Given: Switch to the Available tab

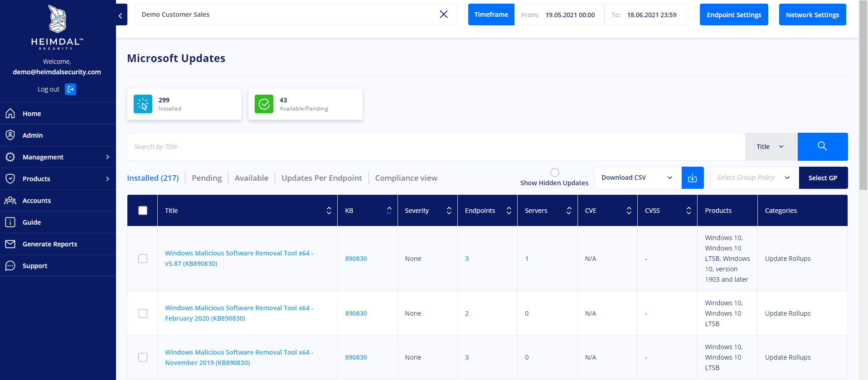Looking at the screenshot, I should coord(252,178).
